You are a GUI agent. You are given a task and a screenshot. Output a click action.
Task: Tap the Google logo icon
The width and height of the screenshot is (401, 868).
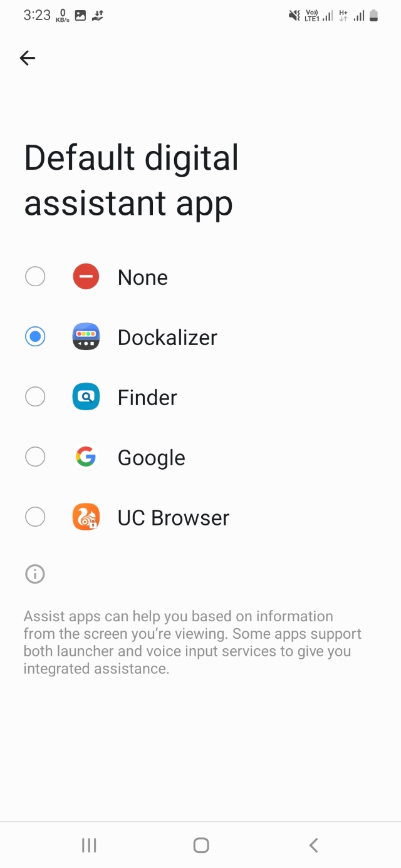(x=86, y=457)
